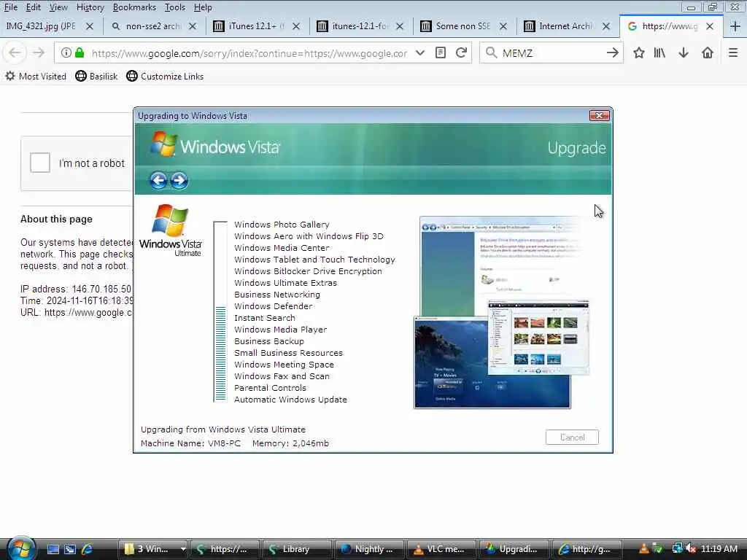
Task: Click the search magnifier icon
Action: tap(491, 52)
